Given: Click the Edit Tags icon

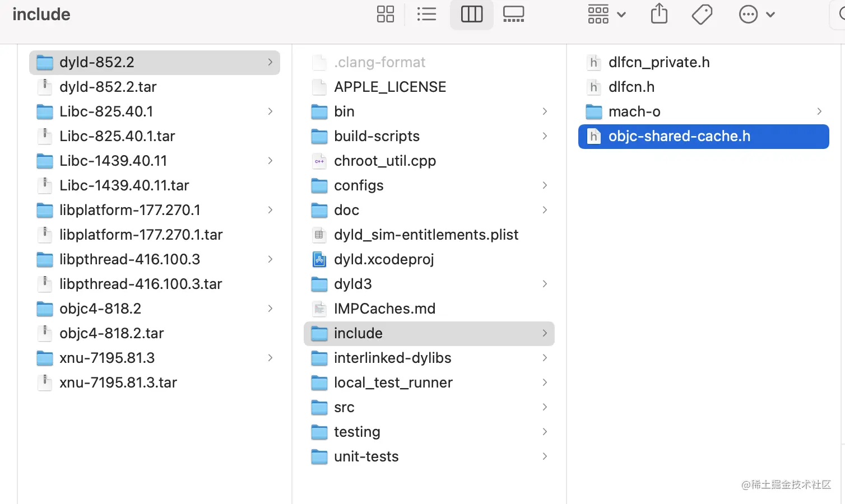Looking at the screenshot, I should pos(702,14).
